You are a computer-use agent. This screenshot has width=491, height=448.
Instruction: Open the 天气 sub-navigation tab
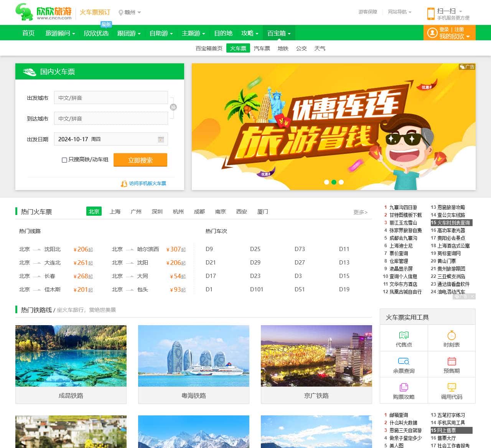point(320,48)
